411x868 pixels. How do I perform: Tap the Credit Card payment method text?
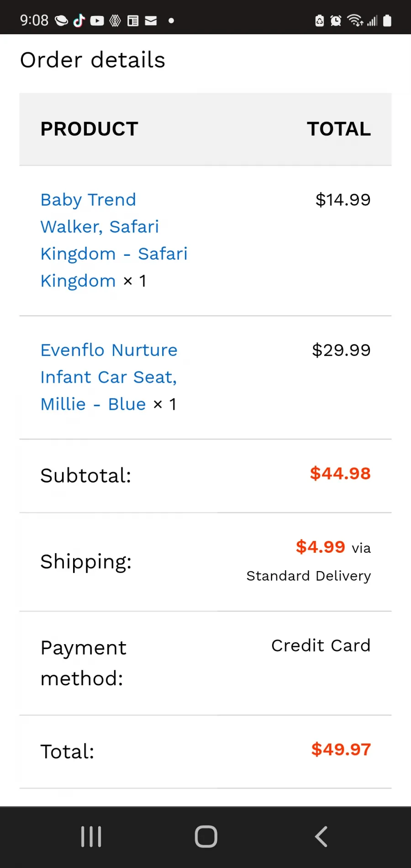321,646
